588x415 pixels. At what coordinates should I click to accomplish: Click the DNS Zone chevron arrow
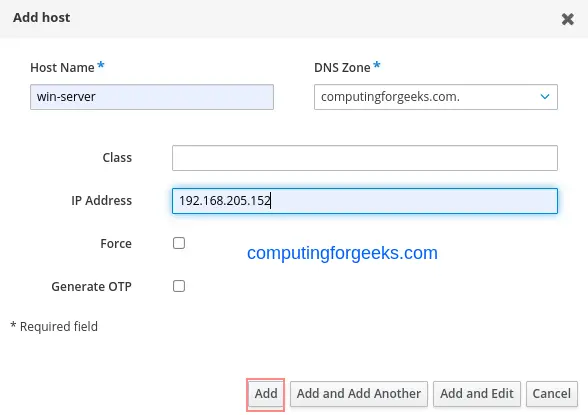coord(544,97)
